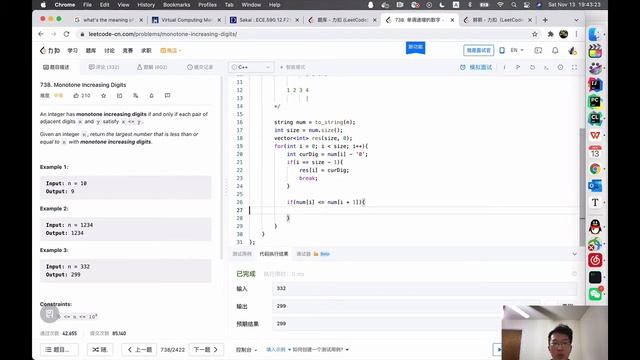This screenshot has height=360, width=640.
Task: Click the code editor vertical scrollbar
Action: [x=582, y=186]
